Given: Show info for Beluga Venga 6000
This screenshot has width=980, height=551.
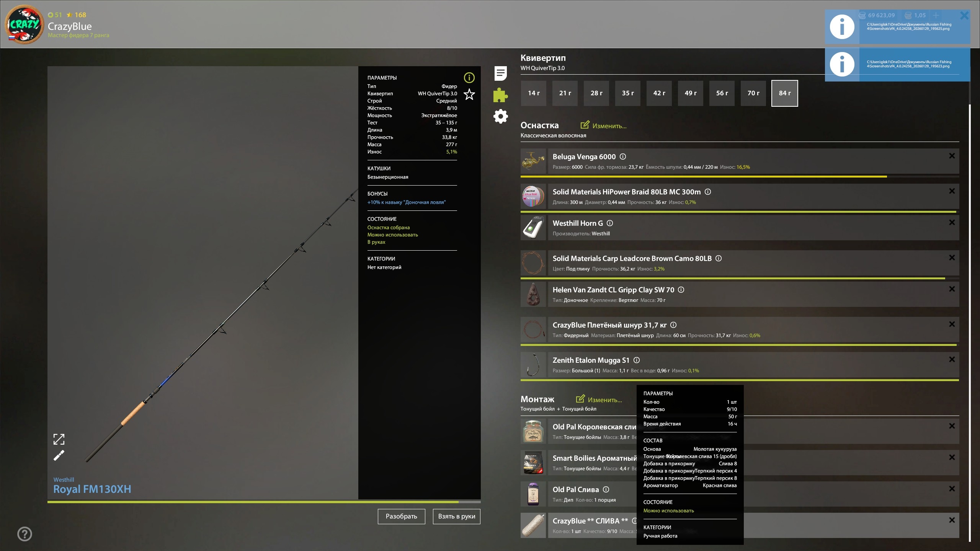Looking at the screenshot, I should point(623,156).
